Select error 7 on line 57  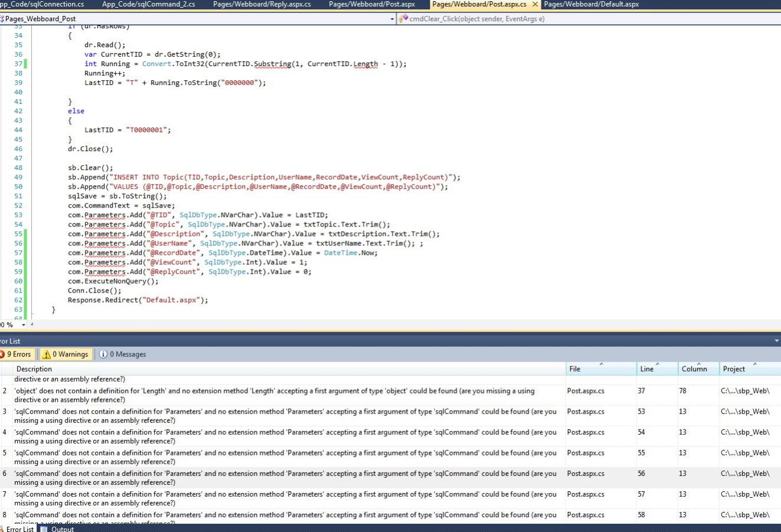pyautogui.click(x=390, y=498)
